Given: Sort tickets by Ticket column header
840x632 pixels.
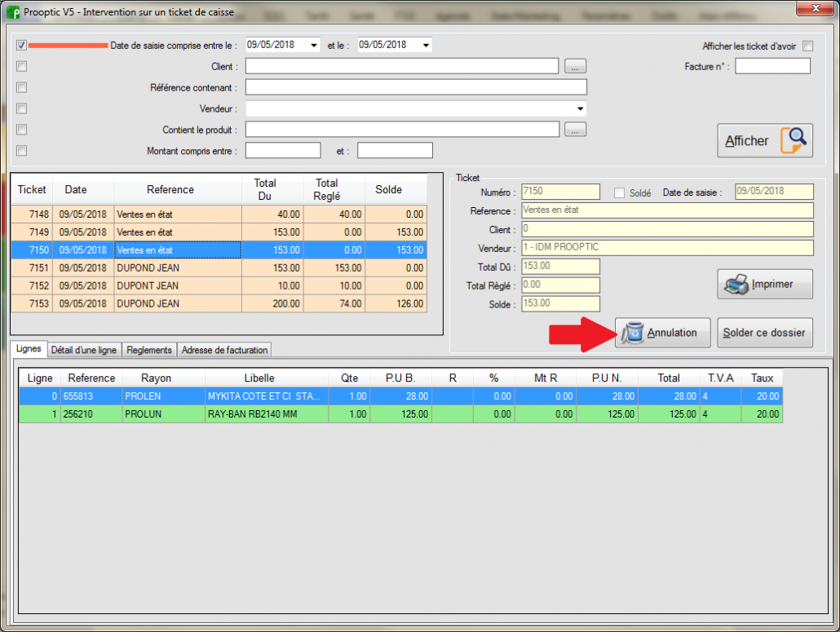Looking at the screenshot, I should point(32,189).
